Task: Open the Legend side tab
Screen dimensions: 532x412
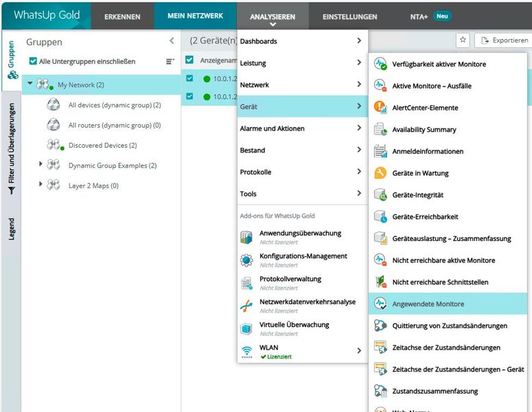Action: pos(12,229)
